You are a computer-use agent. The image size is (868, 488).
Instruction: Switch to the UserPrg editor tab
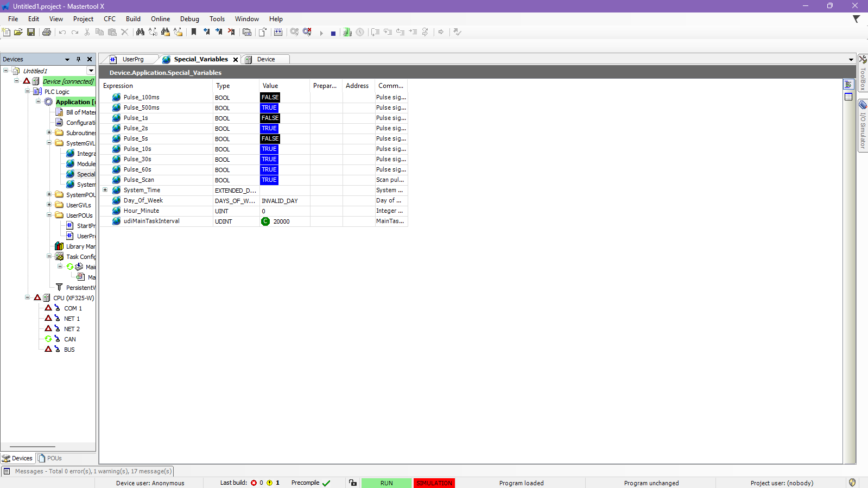click(x=132, y=59)
